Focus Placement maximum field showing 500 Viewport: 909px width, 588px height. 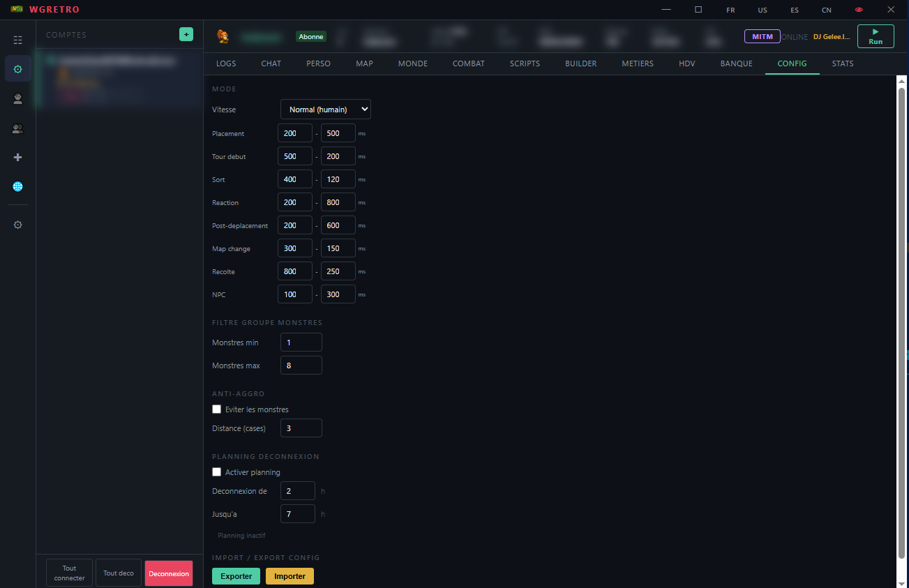pyautogui.click(x=338, y=133)
